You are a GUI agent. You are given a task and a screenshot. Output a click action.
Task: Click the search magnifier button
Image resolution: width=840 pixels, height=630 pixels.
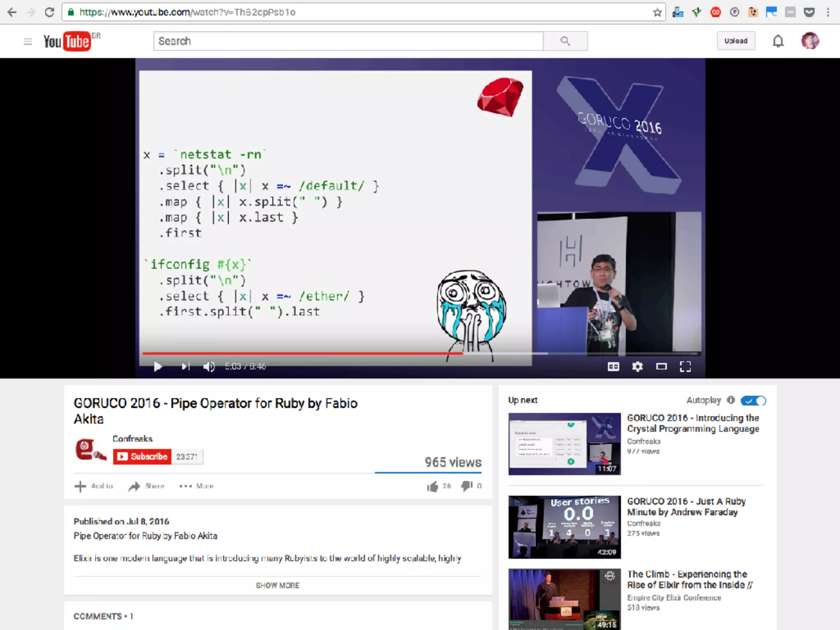click(565, 41)
